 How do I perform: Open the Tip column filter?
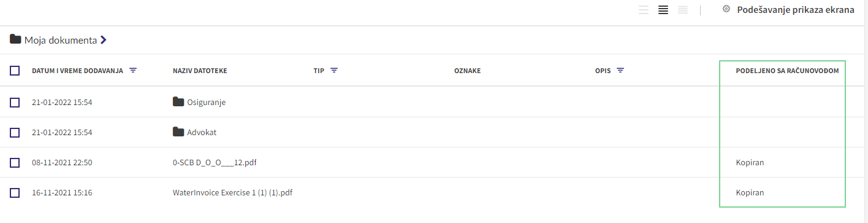334,71
